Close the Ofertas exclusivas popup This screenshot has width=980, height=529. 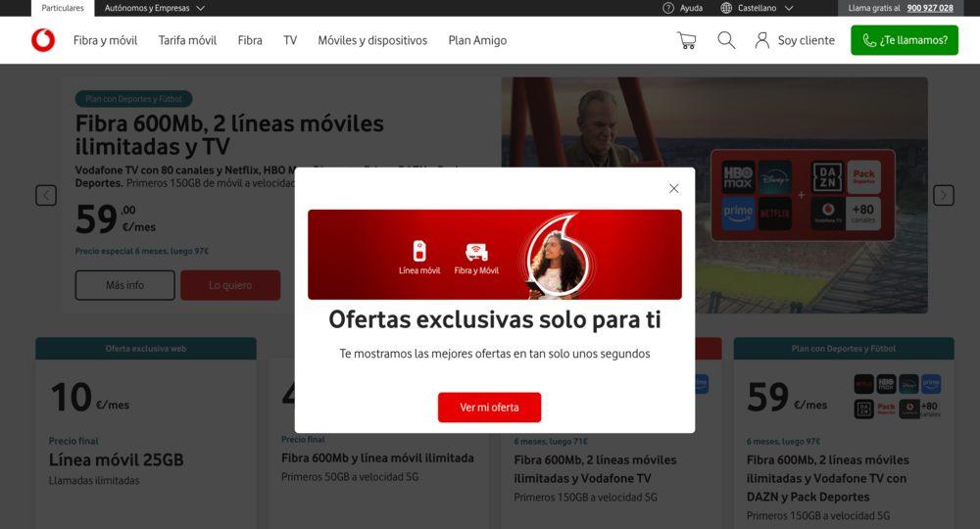click(674, 188)
